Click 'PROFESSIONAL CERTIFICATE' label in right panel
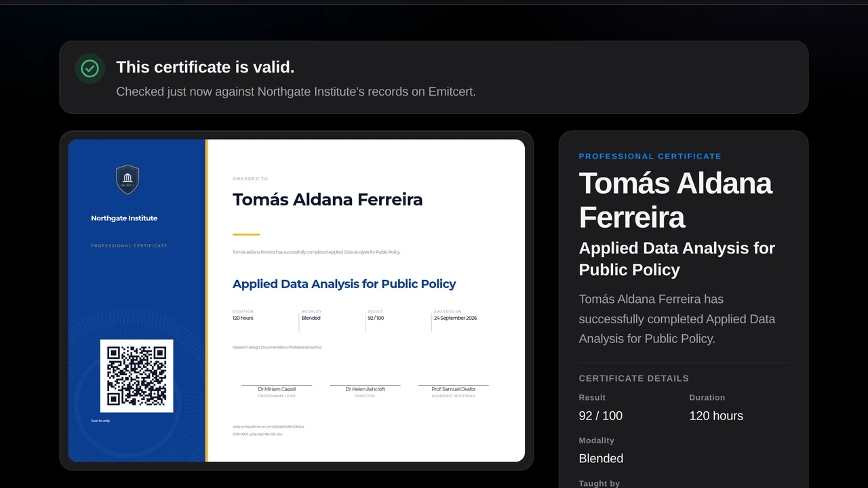868x488 pixels. [x=650, y=157]
